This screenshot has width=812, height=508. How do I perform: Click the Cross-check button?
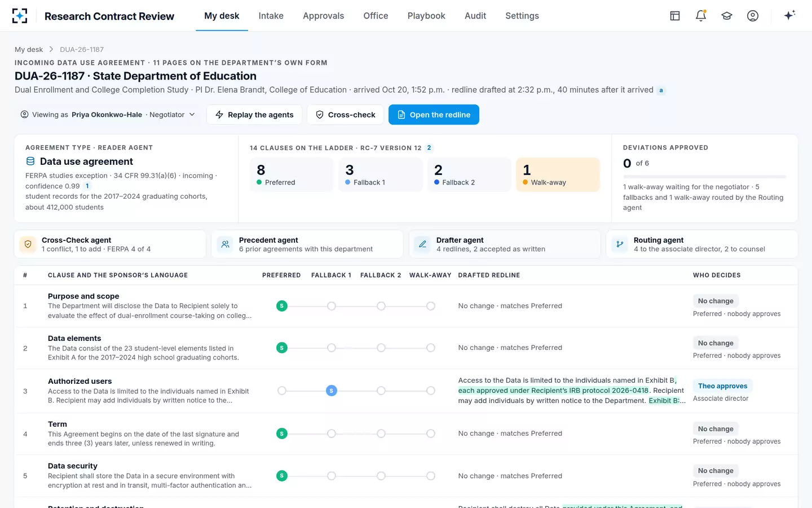coord(345,115)
